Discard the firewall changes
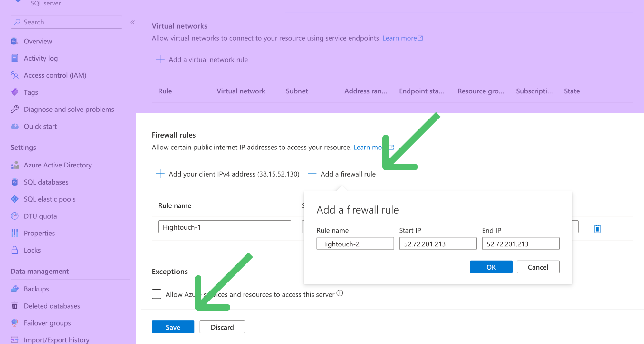This screenshot has width=644, height=344. [x=222, y=327]
